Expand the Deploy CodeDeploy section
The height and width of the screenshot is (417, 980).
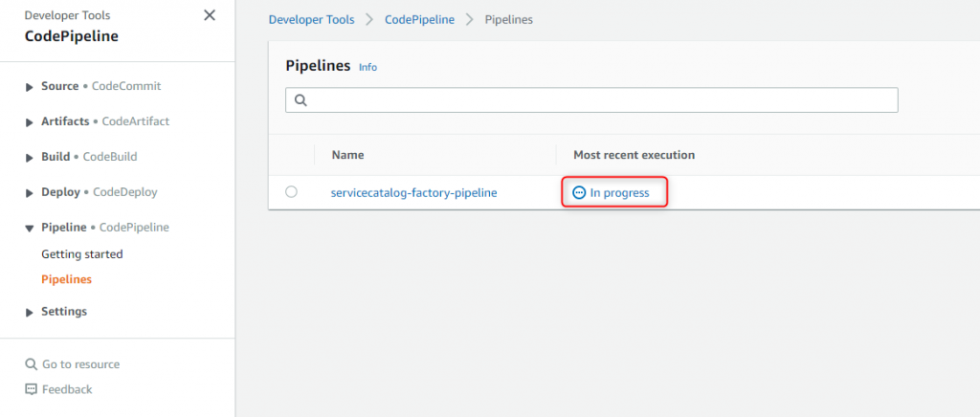point(30,193)
